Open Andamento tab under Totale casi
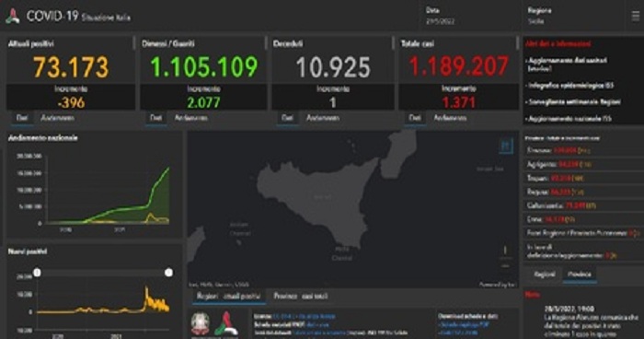Screen dimensions: 644x339 [x=450, y=118]
